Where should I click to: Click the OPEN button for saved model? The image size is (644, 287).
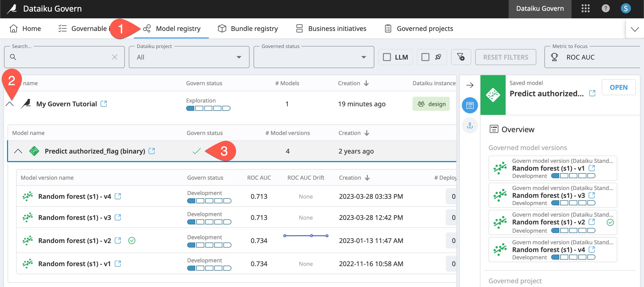tap(619, 87)
